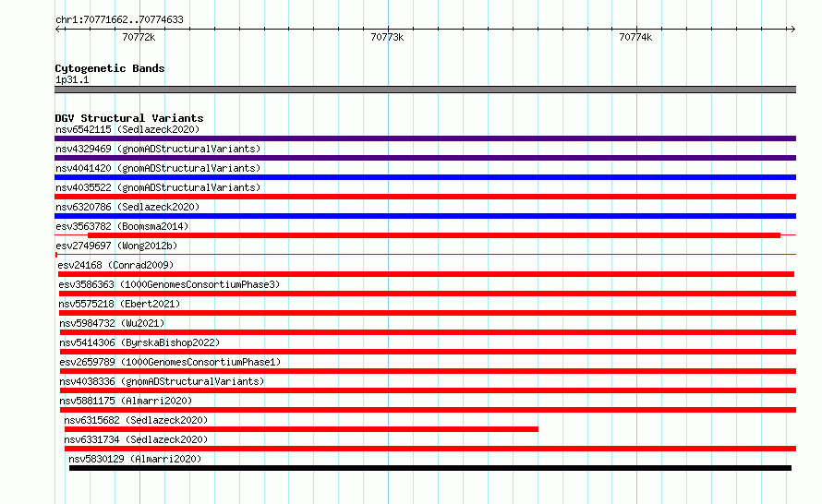This screenshot has width=822, height=504.
Task: Select the short red nsv6315682 variant bar
Action: pos(301,429)
